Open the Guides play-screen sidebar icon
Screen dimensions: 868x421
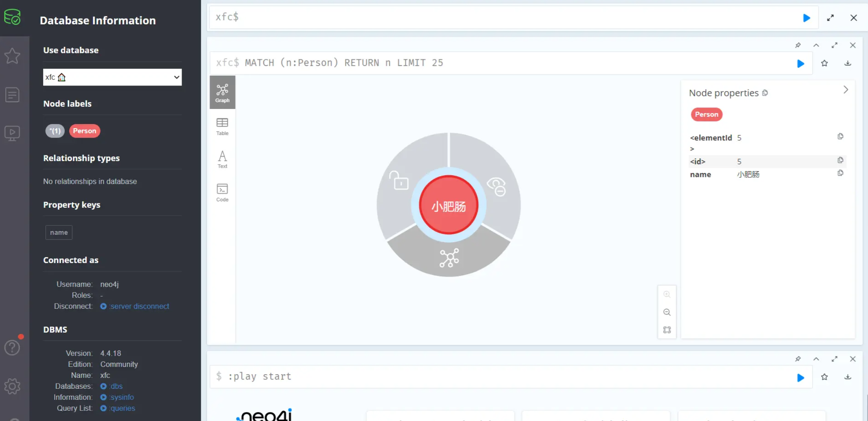point(12,133)
